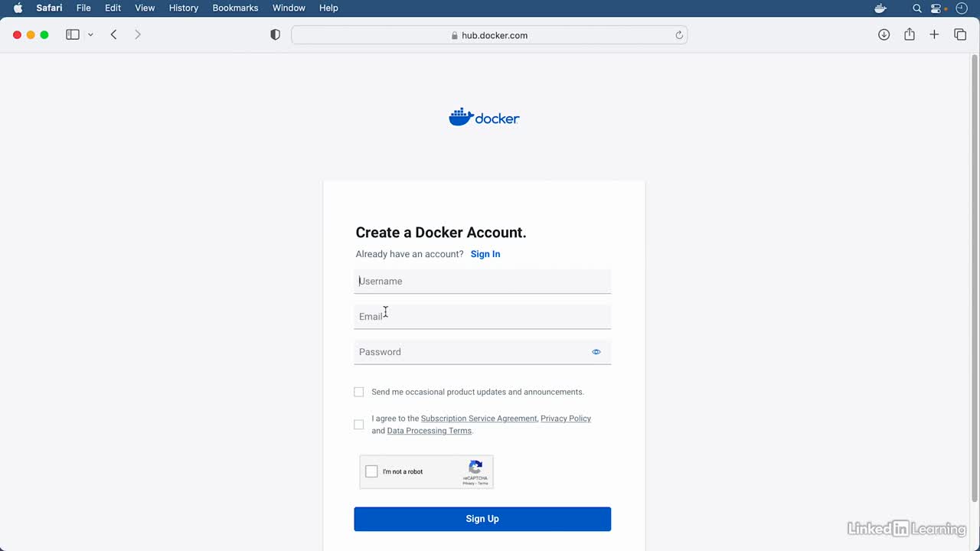Check the product updates and announcements box
Viewport: 980px width, 551px height.
[x=358, y=392]
